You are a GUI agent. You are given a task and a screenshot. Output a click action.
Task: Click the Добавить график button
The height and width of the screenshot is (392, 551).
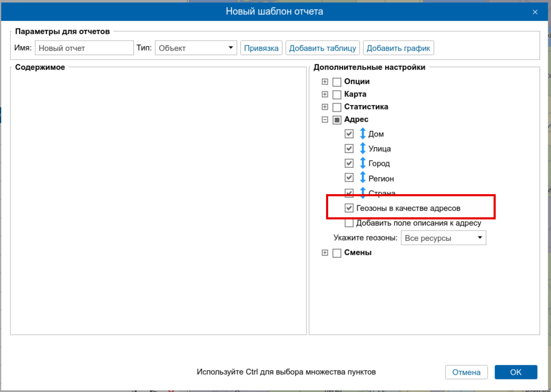[x=398, y=48]
